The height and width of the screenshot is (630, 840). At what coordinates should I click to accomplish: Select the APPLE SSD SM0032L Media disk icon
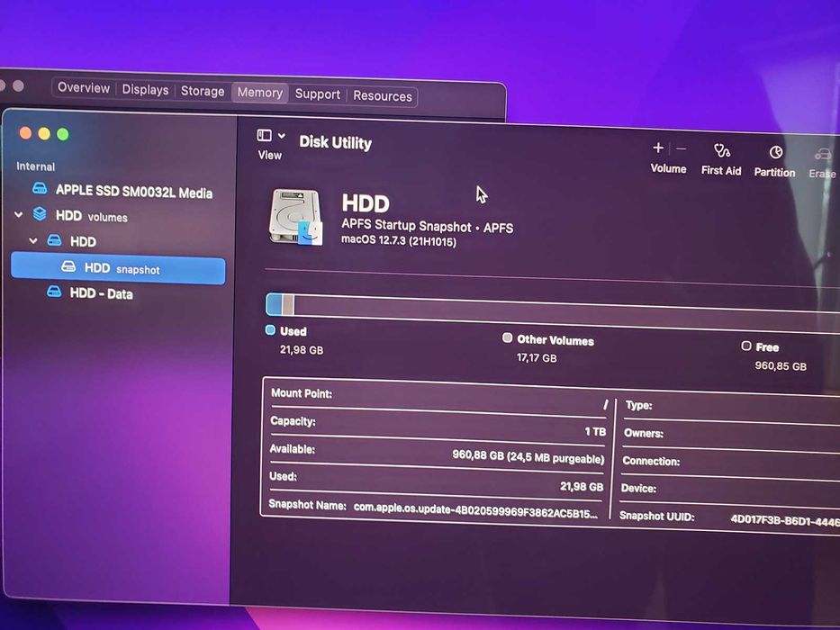(40, 189)
